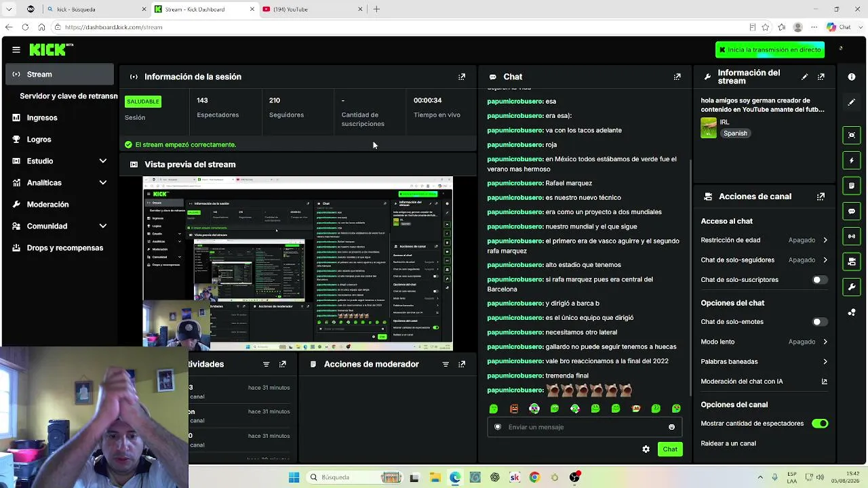Filter the activities panel
The height and width of the screenshot is (488, 868).
pos(266,364)
